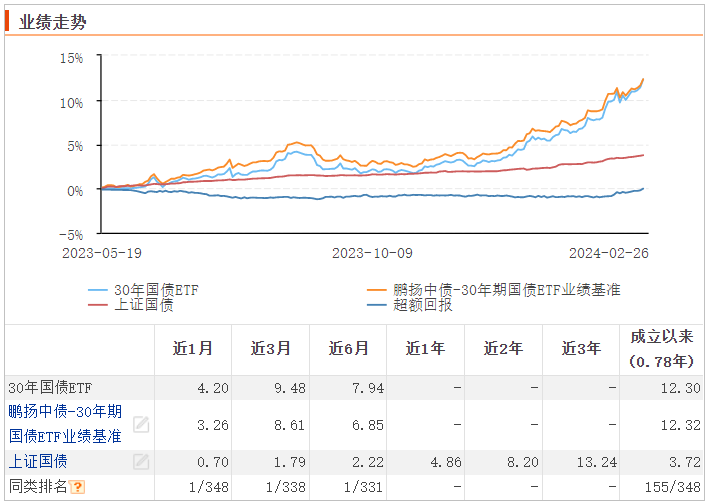The image size is (708, 504).
Task: Click the edit icon beside 鹏扬中债 benchmark
Action: [141, 424]
